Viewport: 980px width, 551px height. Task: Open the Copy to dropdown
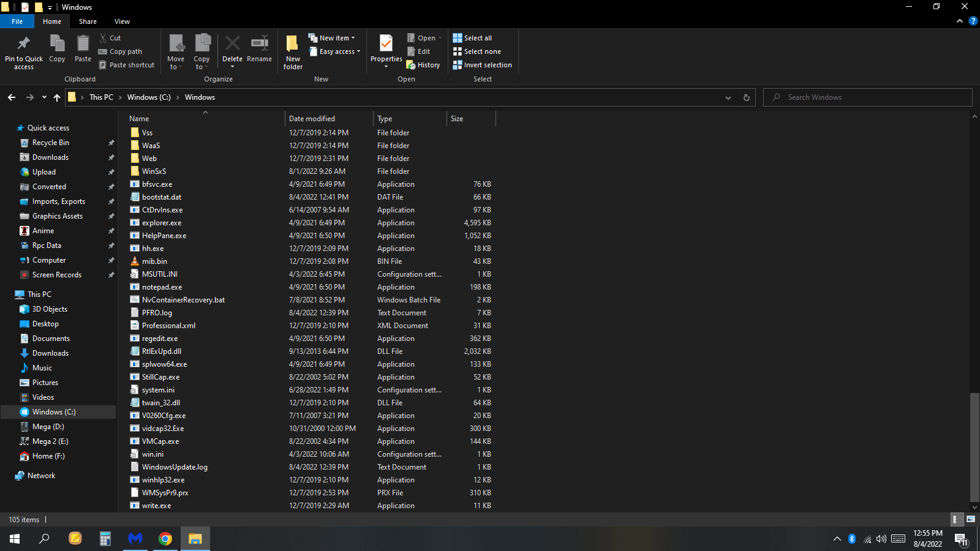tap(202, 52)
